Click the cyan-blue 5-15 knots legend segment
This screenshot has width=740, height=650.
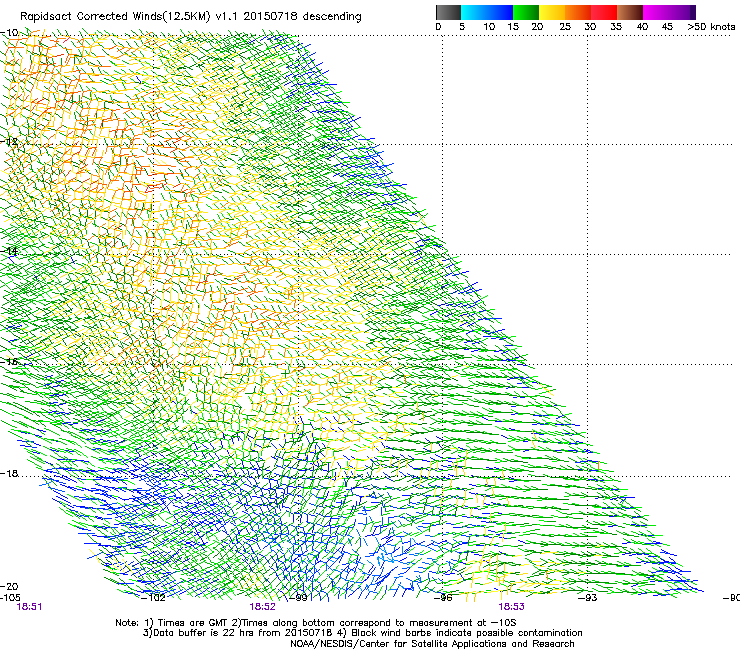487,12
